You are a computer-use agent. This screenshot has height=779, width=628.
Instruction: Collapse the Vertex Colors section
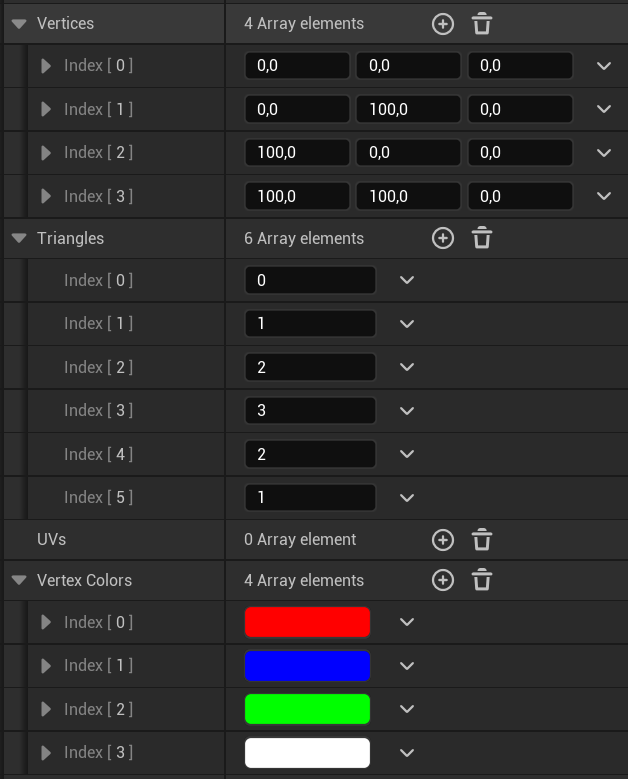19,580
